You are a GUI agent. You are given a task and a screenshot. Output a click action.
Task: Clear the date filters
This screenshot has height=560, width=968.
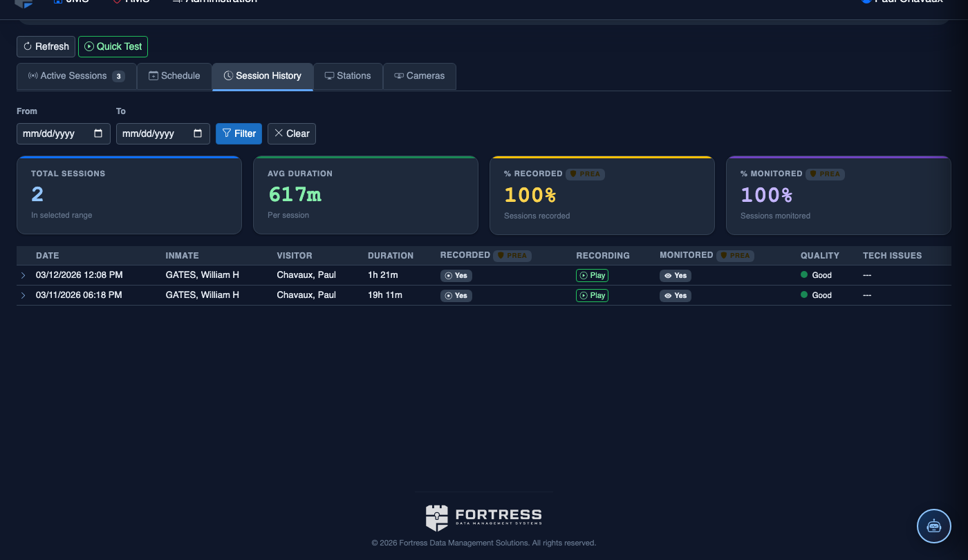292,133
